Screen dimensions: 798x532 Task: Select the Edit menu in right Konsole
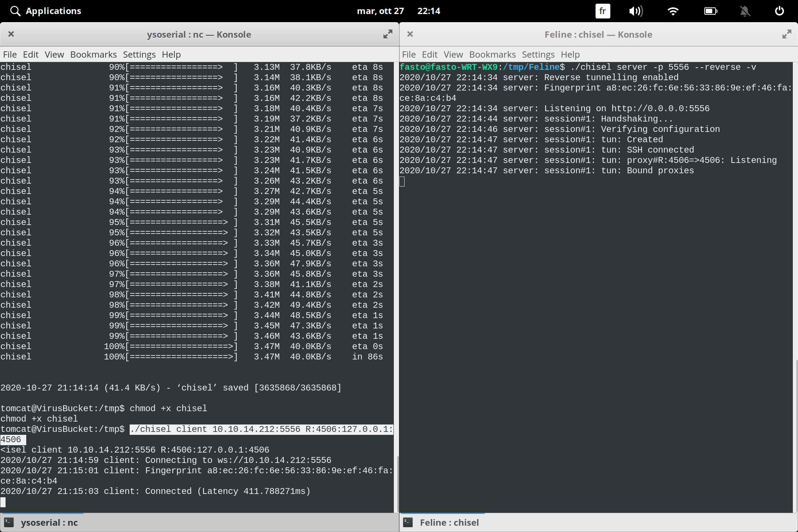click(430, 54)
